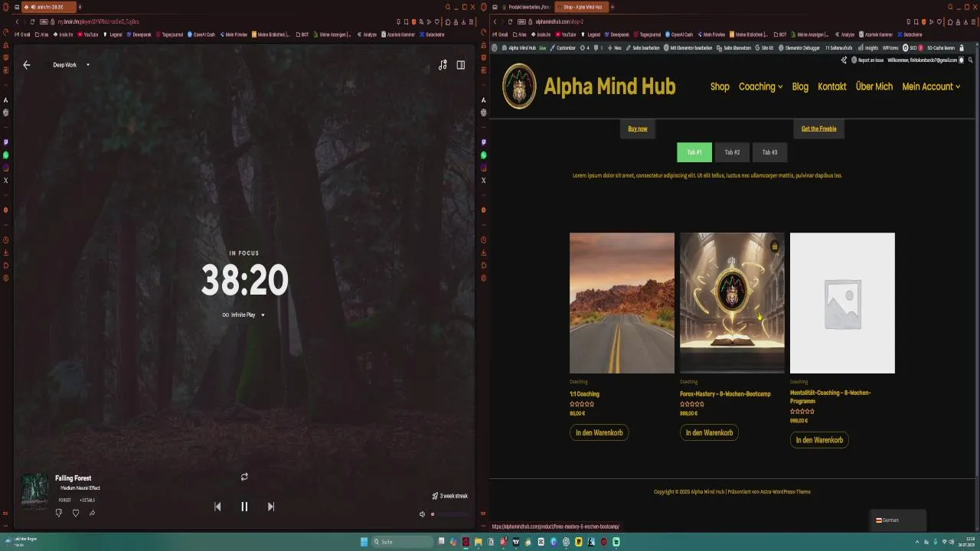
Task: Adjust the brain.fm volume slider
Action: point(449,514)
